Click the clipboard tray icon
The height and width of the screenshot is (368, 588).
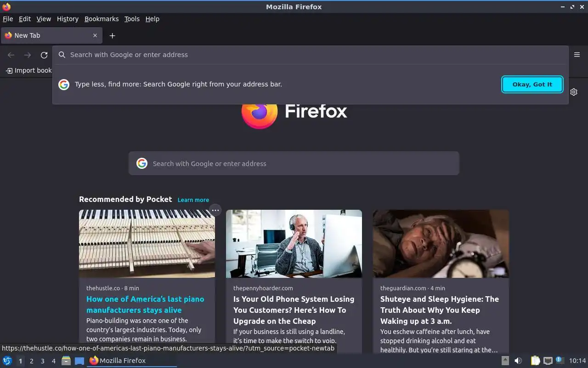click(535, 361)
